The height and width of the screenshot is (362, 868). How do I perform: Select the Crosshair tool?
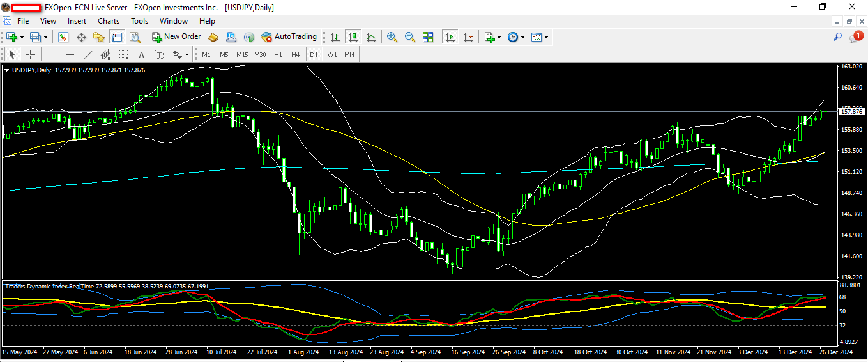(29, 54)
